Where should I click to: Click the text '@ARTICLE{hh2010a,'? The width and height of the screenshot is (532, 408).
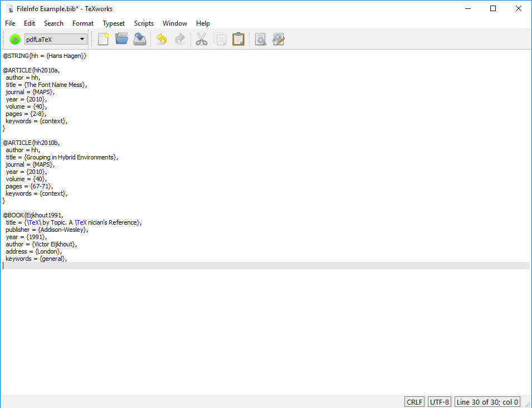31,70
